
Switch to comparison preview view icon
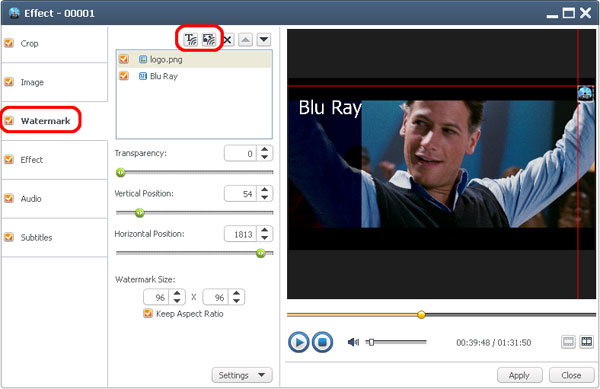point(587,342)
